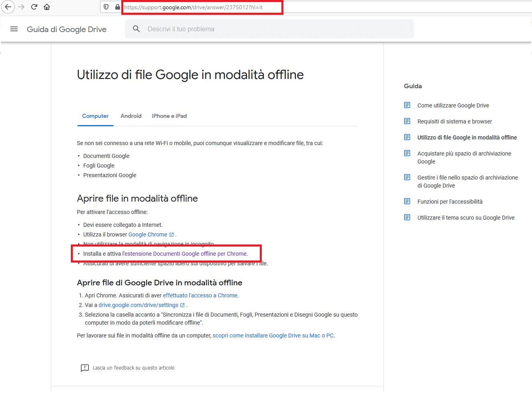Viewport: 532px width, 402px height.
Task: Open scopri come installare Google Drive su Mac o PC
Action: pyautogui.click(x=273, y=335)
